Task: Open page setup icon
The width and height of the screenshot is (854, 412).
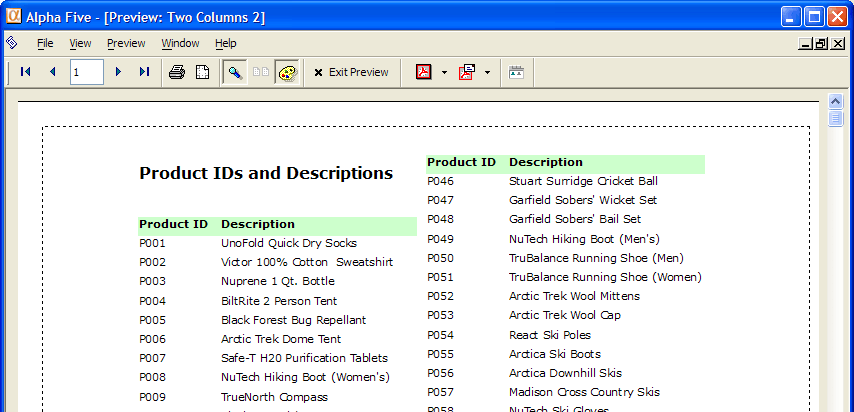Action: pyautogui.click(x=203, y=72)
